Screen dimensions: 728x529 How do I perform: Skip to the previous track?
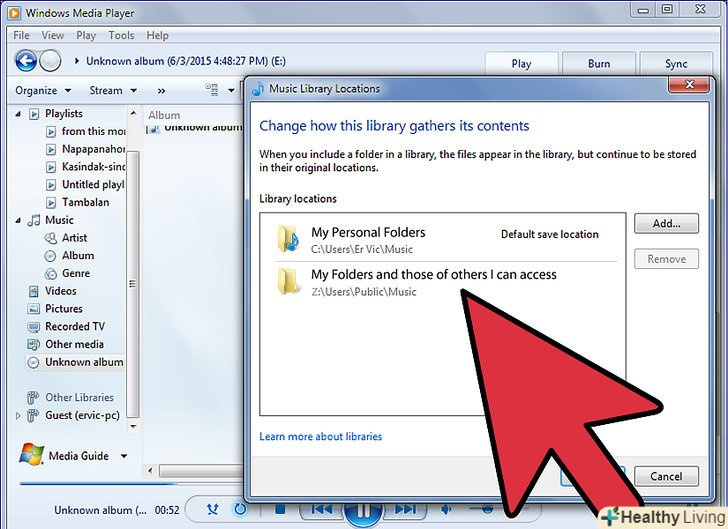(321, 509)
